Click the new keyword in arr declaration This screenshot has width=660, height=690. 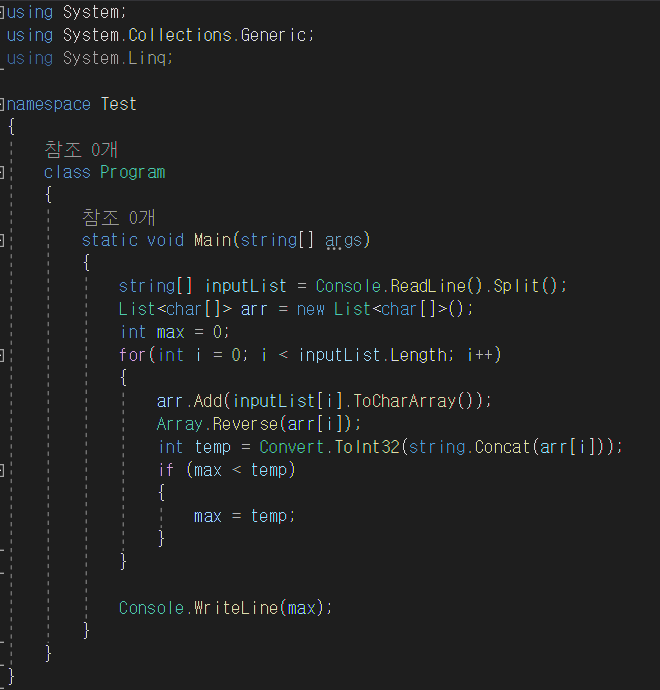coord(311,309)
